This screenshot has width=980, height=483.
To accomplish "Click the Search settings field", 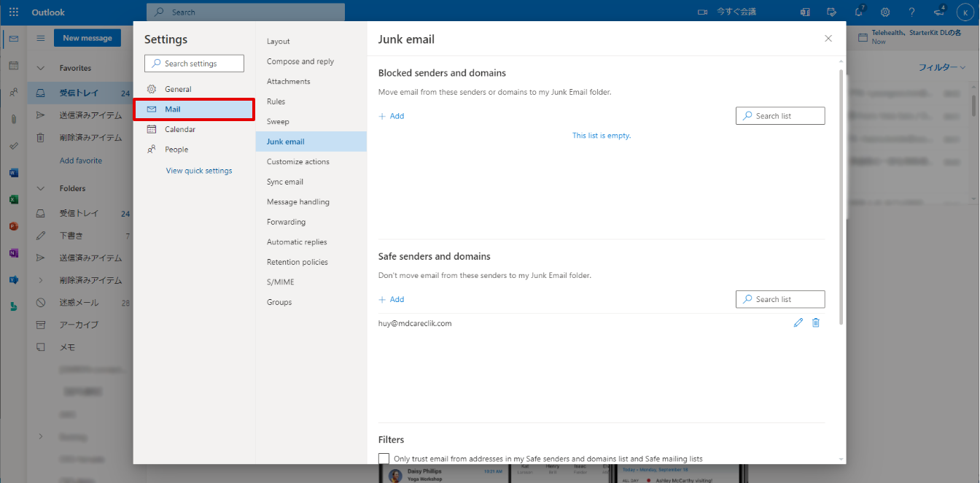I will click(x=194, y=63).
